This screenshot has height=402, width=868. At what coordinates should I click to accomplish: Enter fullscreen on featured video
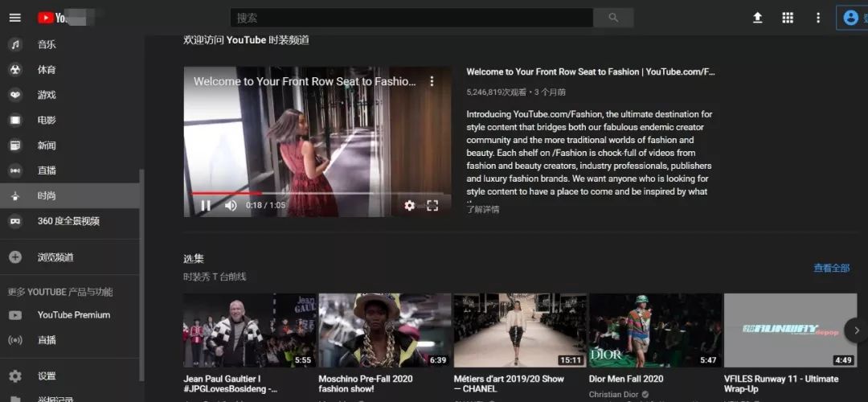(433, 206)
